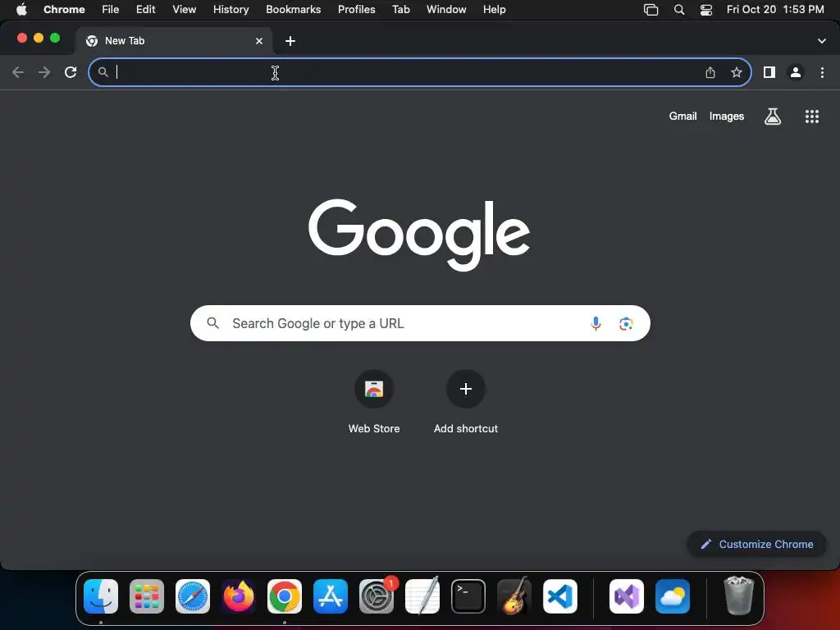Close the New Tab tab

(259, 41)
